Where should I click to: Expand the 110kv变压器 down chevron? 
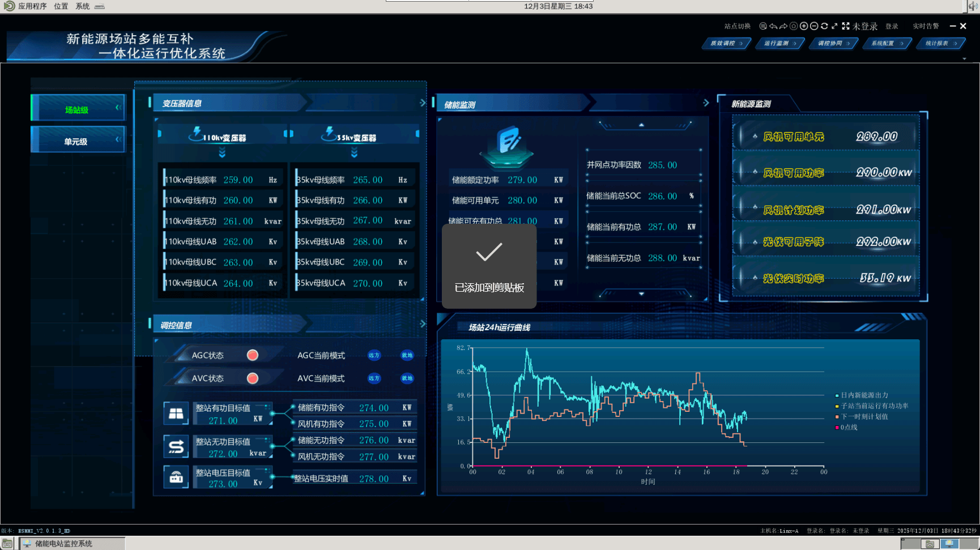(x=222, y=152)
